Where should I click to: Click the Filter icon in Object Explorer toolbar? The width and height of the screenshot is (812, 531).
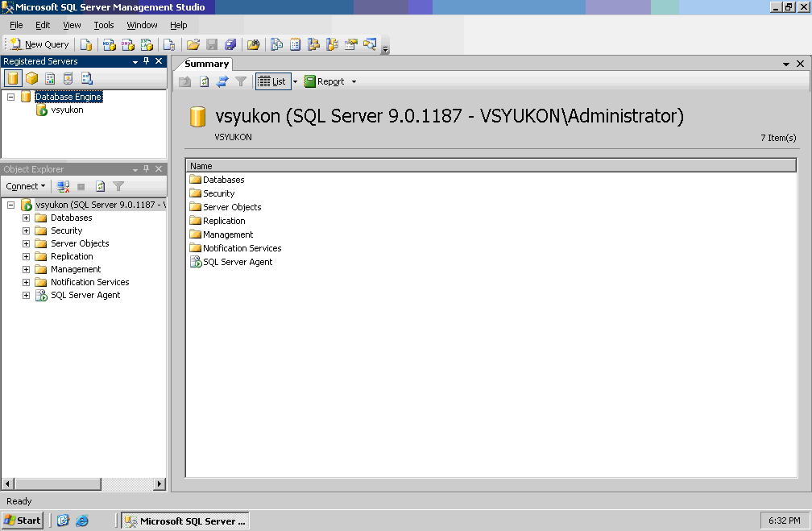pos(118,186)
